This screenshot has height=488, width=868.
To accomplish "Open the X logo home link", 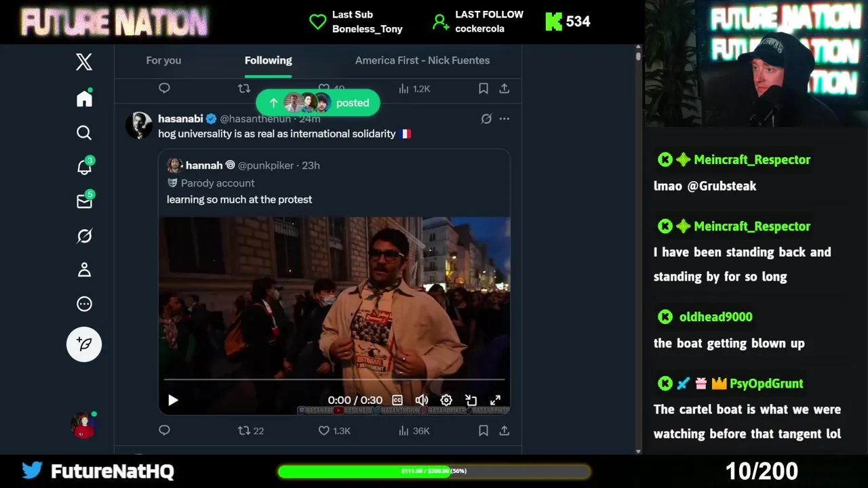I will (84, 62).
